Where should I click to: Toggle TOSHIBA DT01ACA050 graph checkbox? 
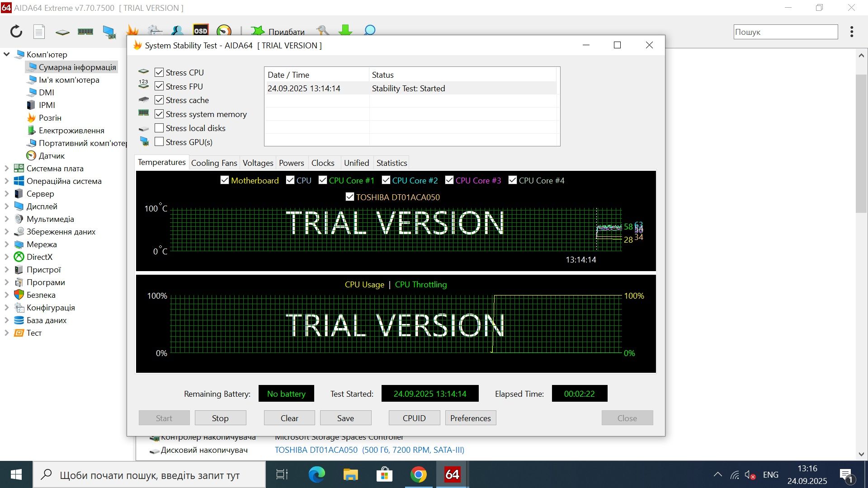coord(349,197)
